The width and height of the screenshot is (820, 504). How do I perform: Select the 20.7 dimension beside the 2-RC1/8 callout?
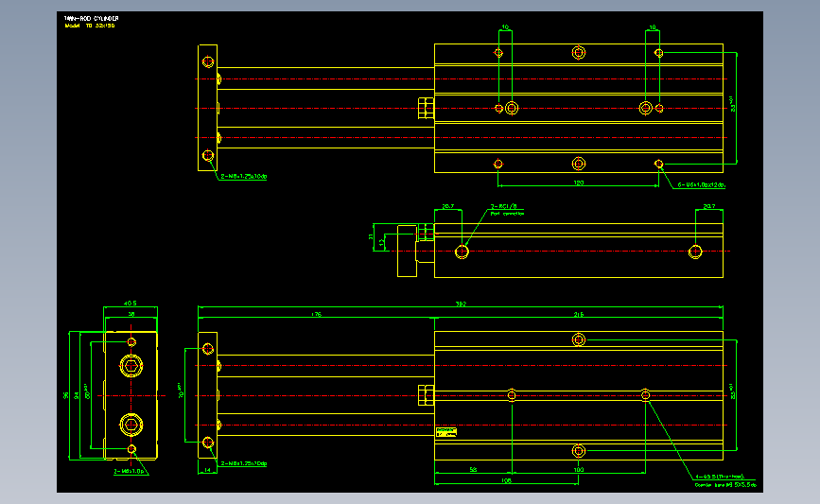point(448,206)
